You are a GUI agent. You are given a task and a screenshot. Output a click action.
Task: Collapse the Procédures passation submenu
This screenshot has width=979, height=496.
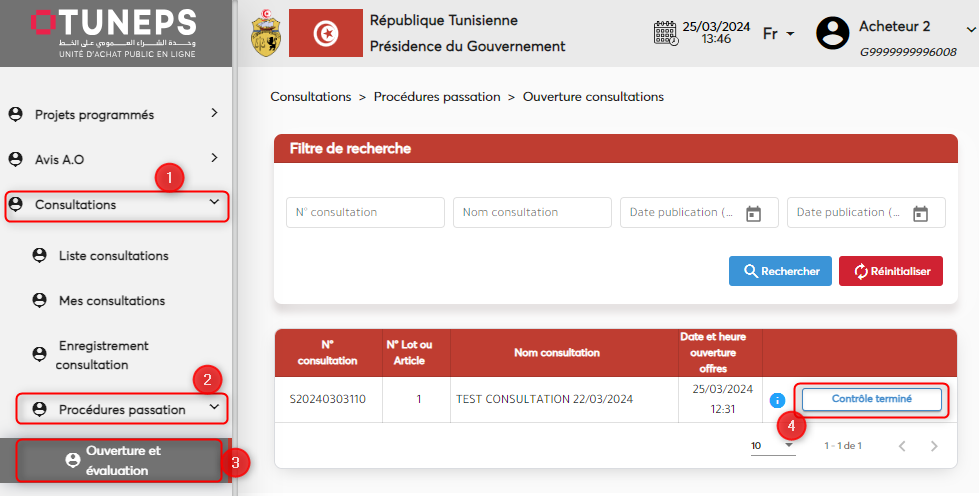pyautogui.click(x=122, y=409)
